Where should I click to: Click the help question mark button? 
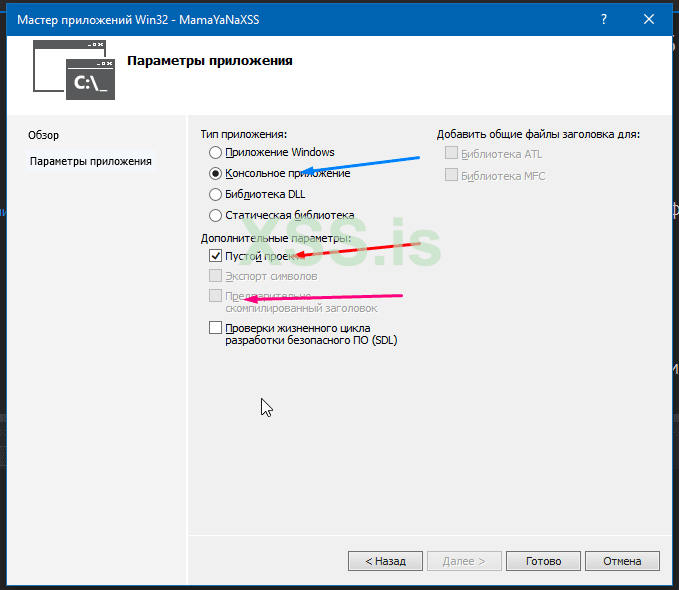coord(606,19)
